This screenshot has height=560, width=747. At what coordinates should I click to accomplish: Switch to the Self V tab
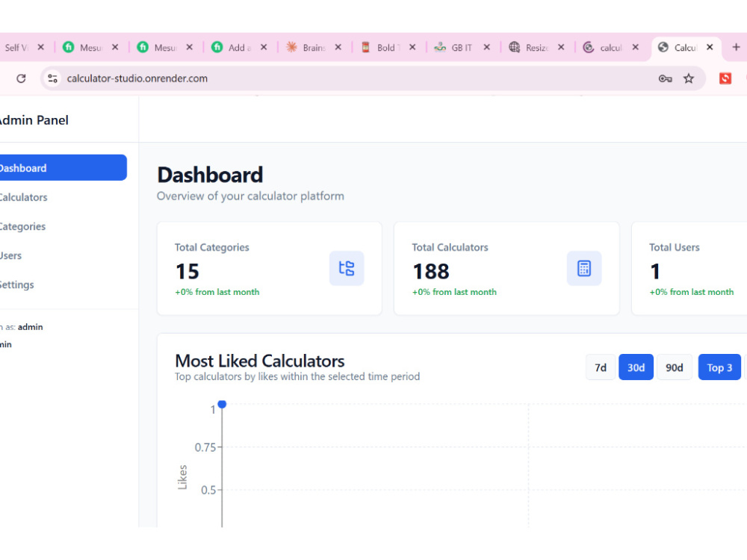pyautogui.click(x=16, y=48)
